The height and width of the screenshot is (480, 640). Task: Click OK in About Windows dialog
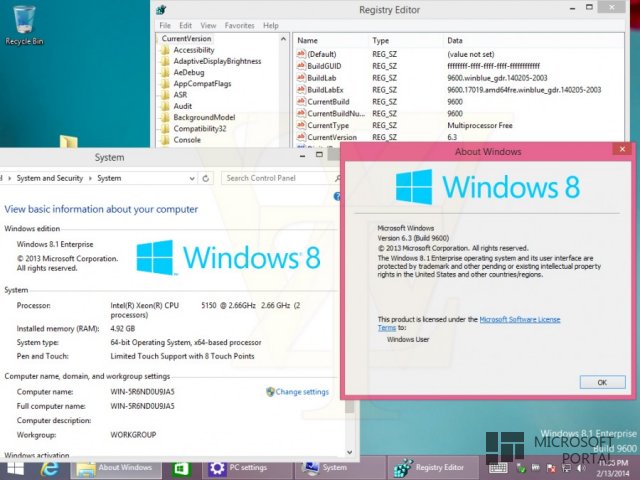click(602, 382)
